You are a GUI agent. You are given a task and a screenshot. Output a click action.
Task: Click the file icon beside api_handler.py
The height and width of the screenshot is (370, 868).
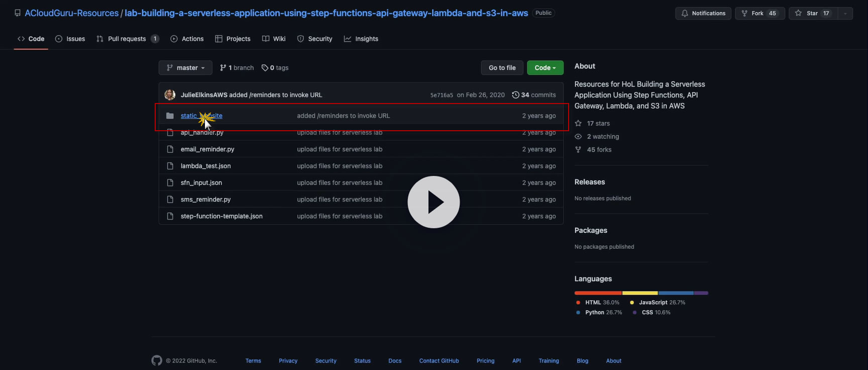pyautogui.click(x=170, y=133)
